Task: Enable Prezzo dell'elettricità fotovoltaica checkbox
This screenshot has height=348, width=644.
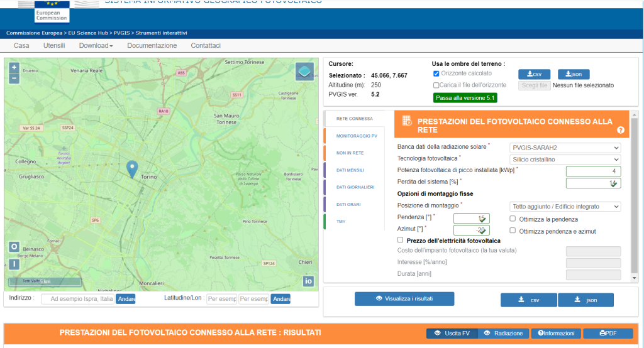Action: tap(400, 240)
